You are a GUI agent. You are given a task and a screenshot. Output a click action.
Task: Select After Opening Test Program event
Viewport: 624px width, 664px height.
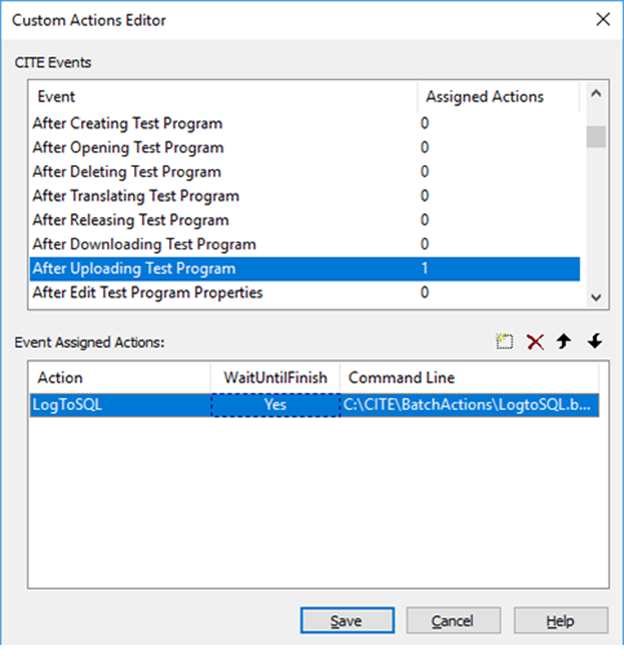coord(304,147)
